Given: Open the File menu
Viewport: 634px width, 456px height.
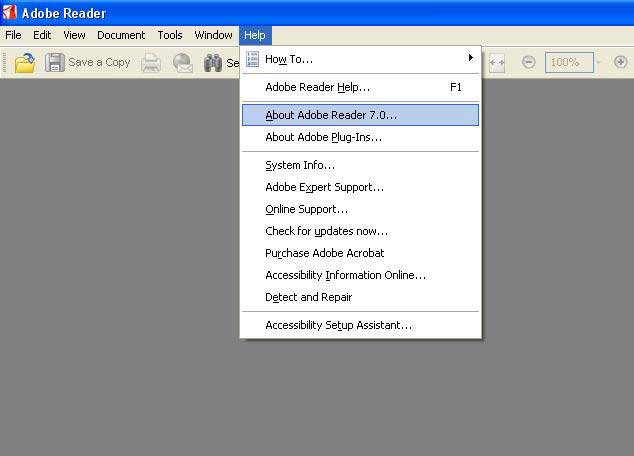Looking at the screenshot, I should 13,35.
